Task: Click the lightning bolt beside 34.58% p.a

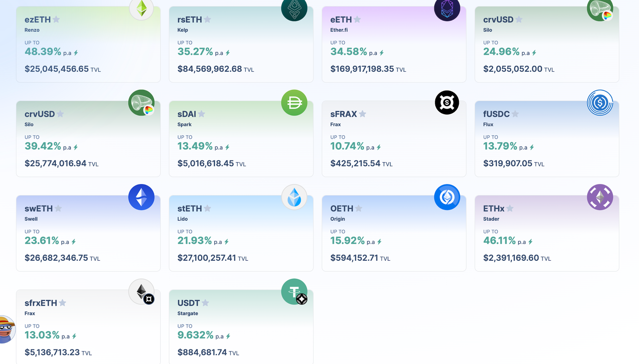Action: (x=381, y=53)
